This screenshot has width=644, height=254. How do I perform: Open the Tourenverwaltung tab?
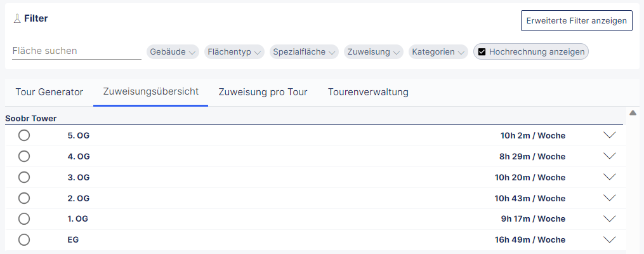pyautogui.click(x=368, y=92)
